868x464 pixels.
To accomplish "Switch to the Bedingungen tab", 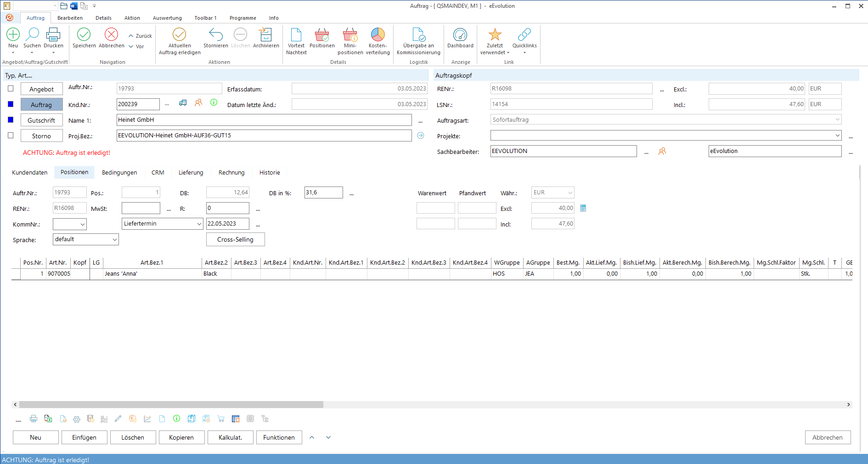I will [119, 172].
